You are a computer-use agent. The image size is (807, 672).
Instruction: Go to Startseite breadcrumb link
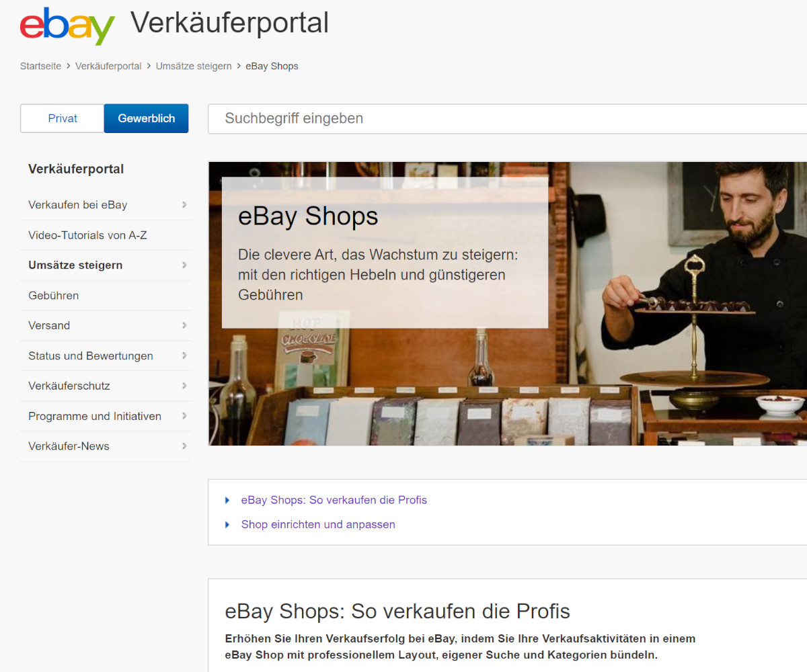point(40,66)
